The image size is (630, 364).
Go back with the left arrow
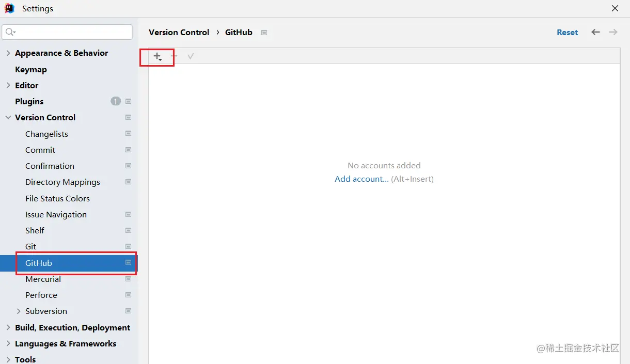tap(595, 32)
